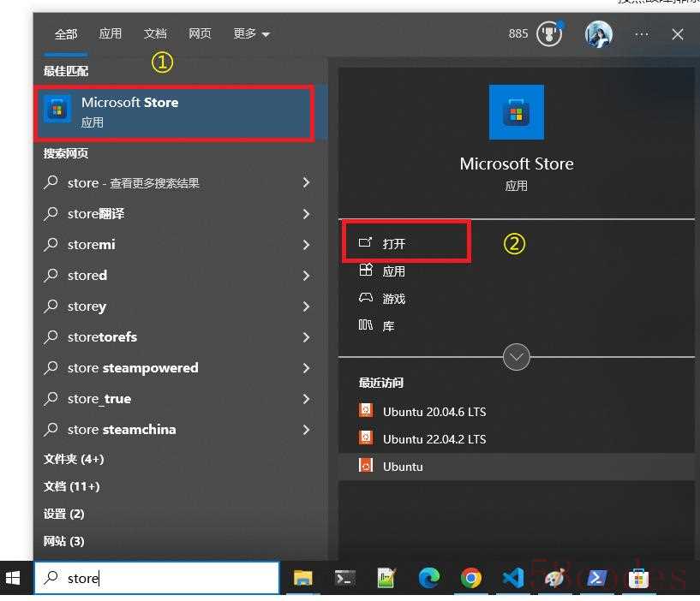The width and height of the screenshot is (700, 601).
Task: Select the 游戏 action
Action: point(381,298)
